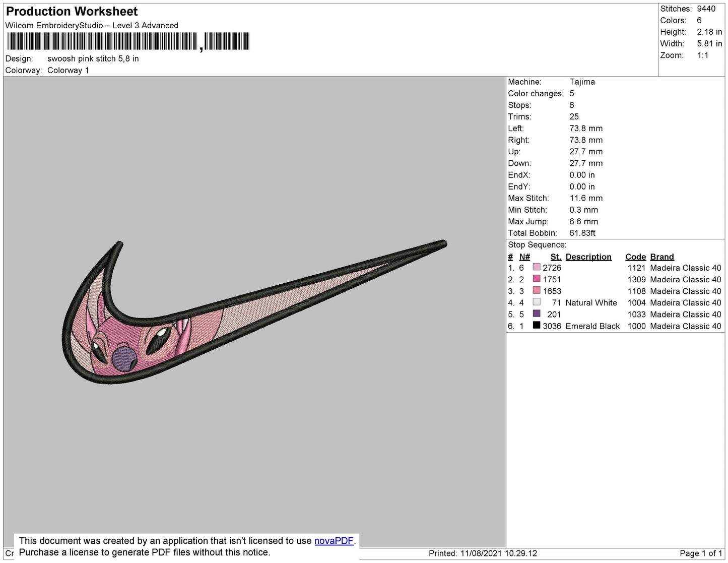Click the barcode under the worksheet title
The width and height of the screenshot is (728, 563).
[x=128, y=41]
